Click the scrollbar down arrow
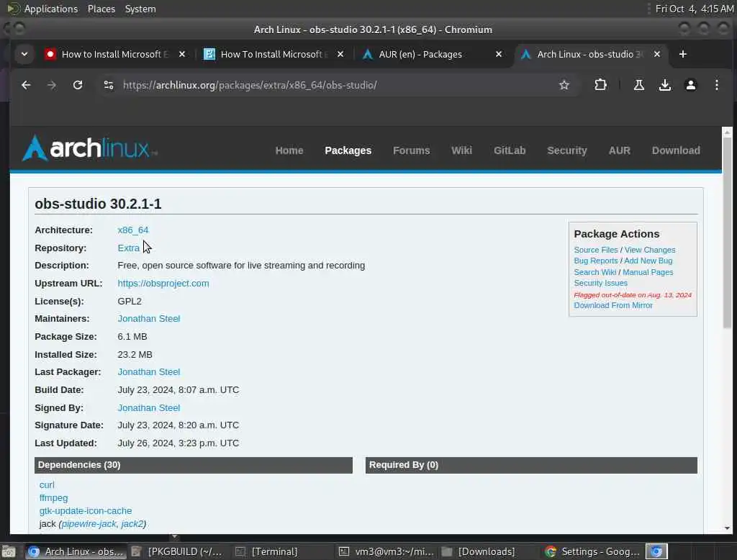The image size is (737, 560). click(727, 528)
